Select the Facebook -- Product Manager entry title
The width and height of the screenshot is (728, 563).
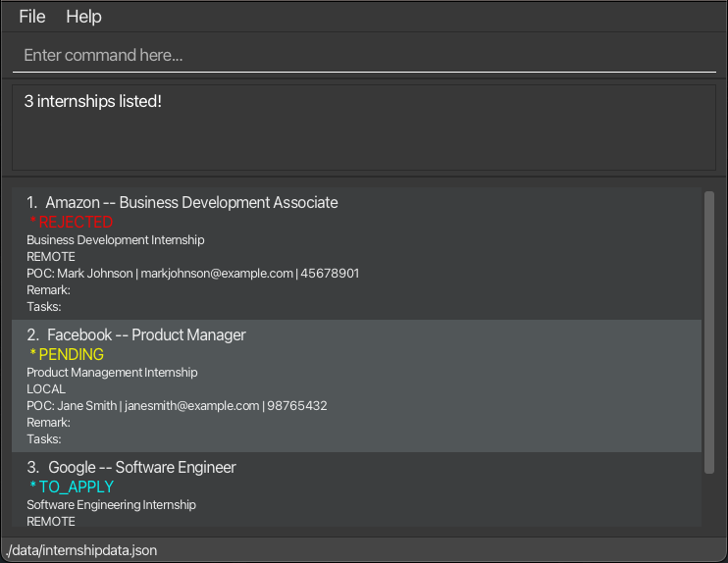[146, 334]
